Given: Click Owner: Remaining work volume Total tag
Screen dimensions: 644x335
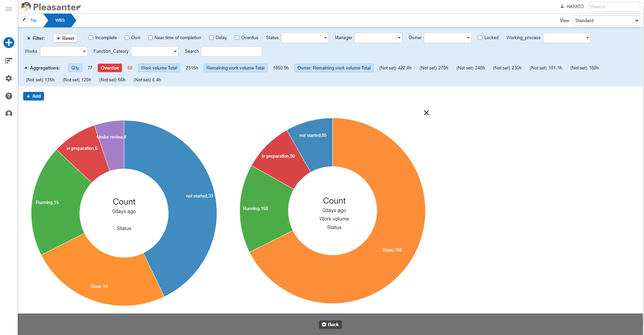Looking at the screenshot, I should point(334,68).
